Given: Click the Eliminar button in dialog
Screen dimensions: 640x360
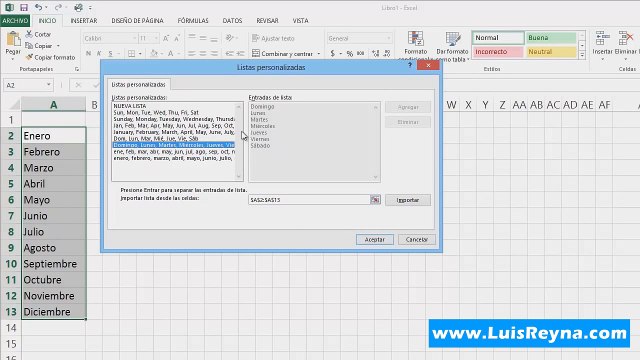Looking at the screenshot, I should pos(408,122).
